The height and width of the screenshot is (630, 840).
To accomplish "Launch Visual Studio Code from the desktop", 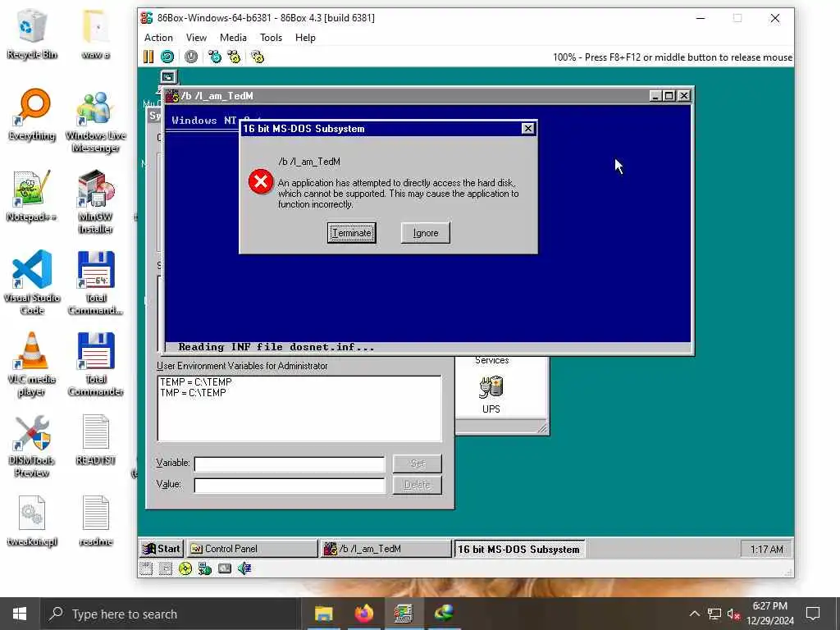I will click(32, 283).
